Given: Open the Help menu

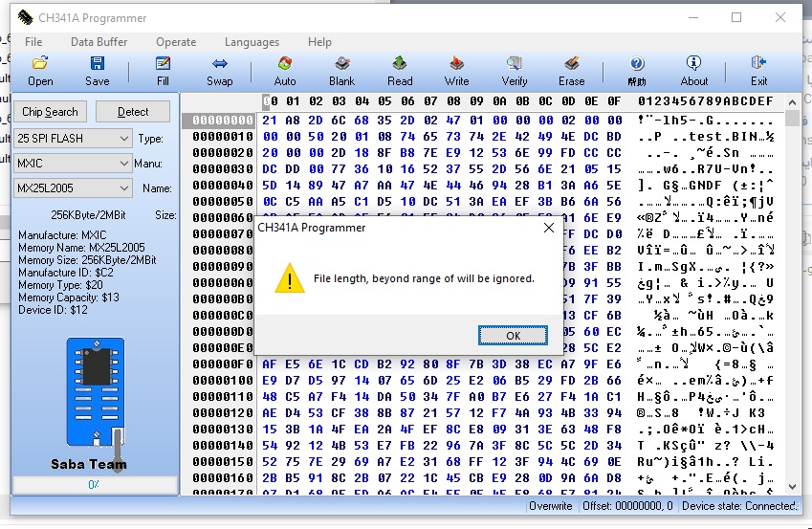Looking at the screenshot, I should pyautogui.click(x=319, y=42).
